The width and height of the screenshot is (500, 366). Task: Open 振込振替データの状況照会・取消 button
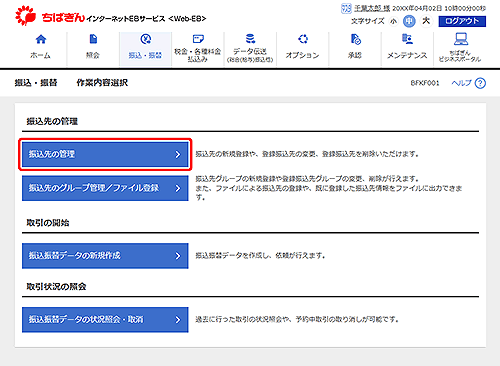click(105, 320)
